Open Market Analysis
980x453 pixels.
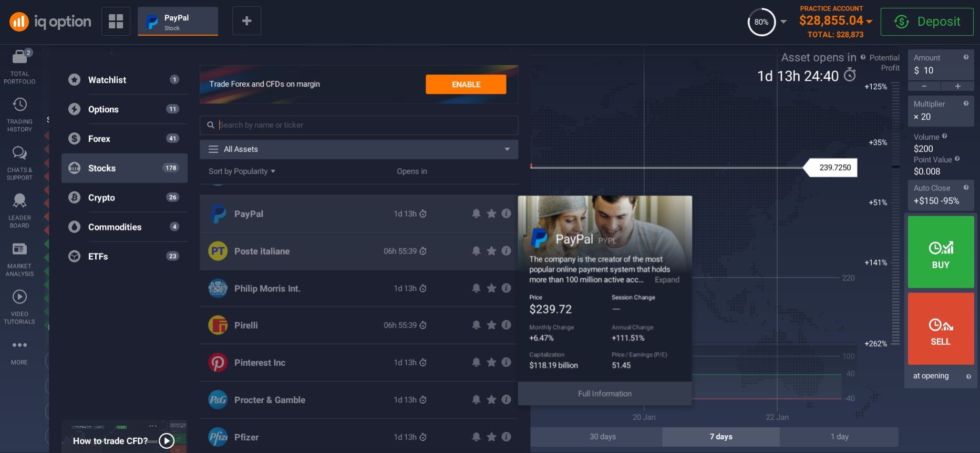click(19, 259)
